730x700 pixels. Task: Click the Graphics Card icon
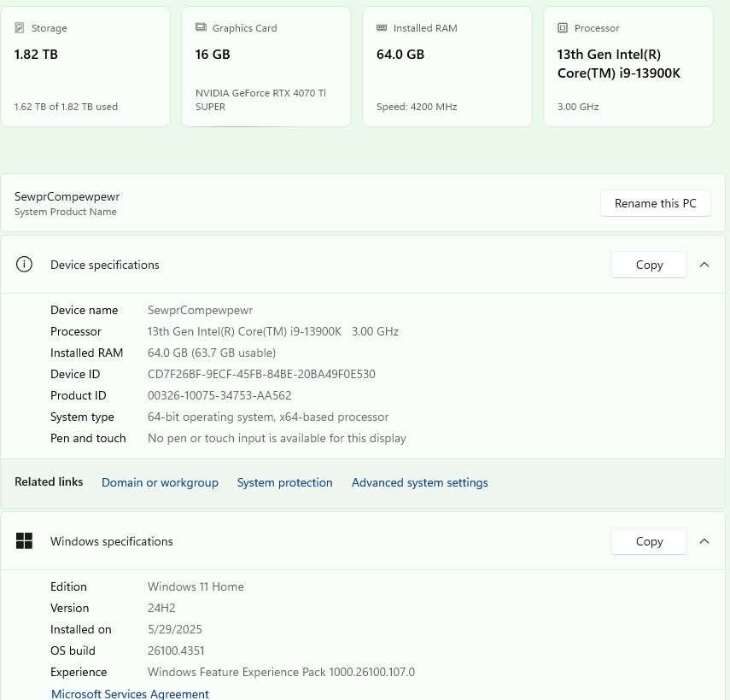tap(201, 27)
